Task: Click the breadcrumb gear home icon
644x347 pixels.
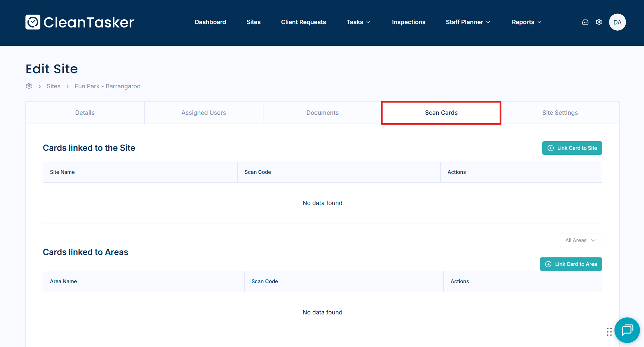Action: (29, 86)
